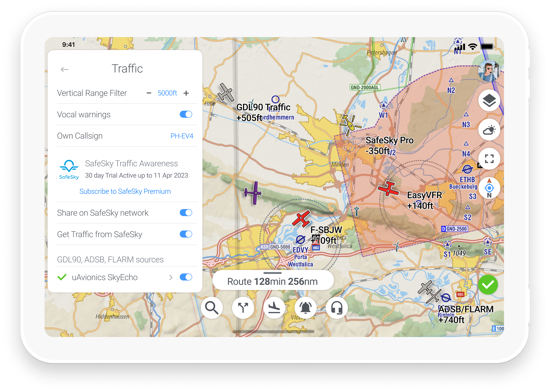Turn off Get Traffic from SafeSky
The height and width of the screenshot is (392, 550).
tap(186, 234)
